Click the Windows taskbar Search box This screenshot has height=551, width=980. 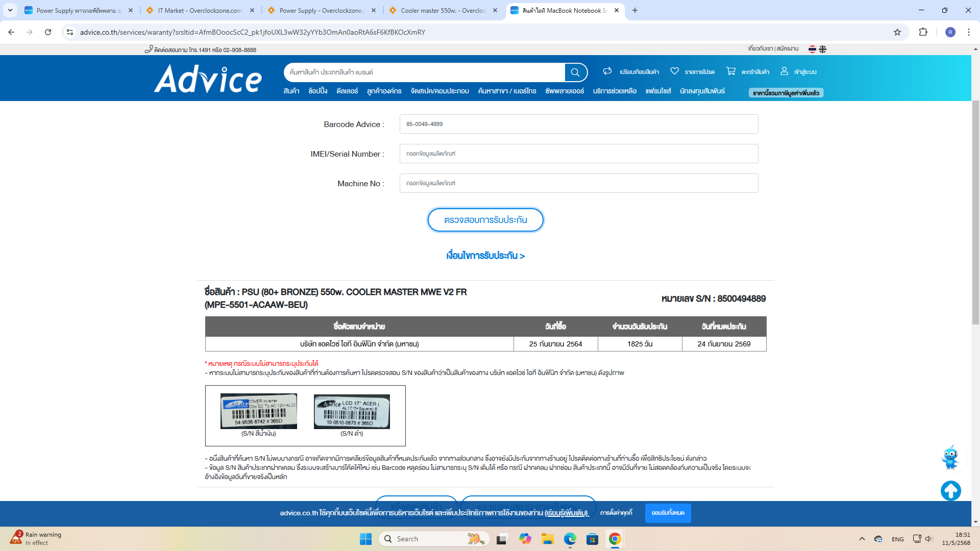pos(434,539)
